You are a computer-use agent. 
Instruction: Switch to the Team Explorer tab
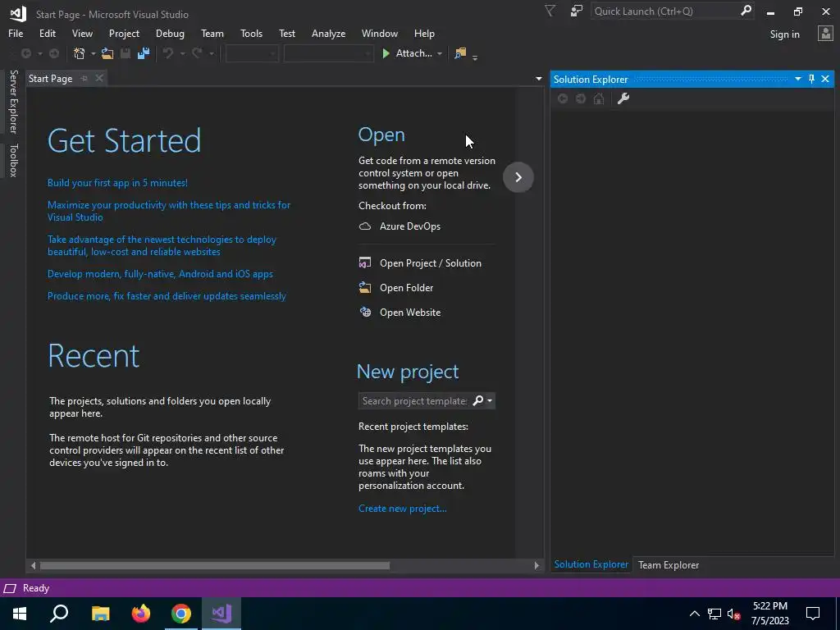668,565
